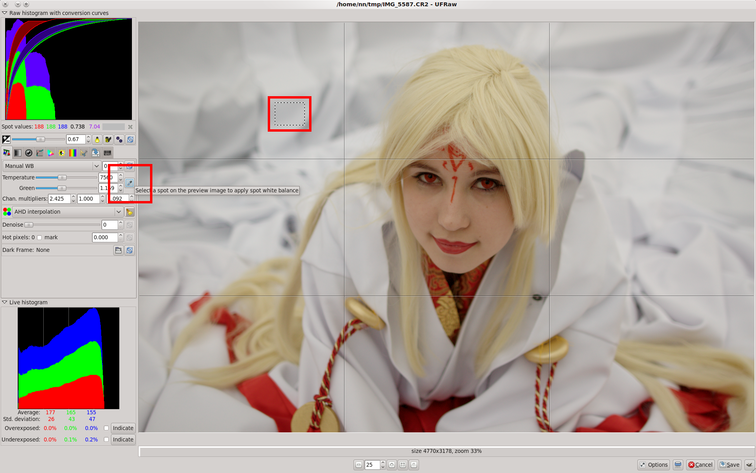
Task: Load a dark frame file
Action: click(118, 250)
